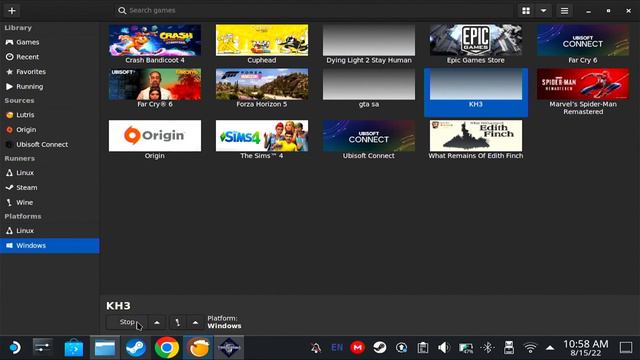
Task: Switch to grid view icon
Action: [x=526, y=11]
